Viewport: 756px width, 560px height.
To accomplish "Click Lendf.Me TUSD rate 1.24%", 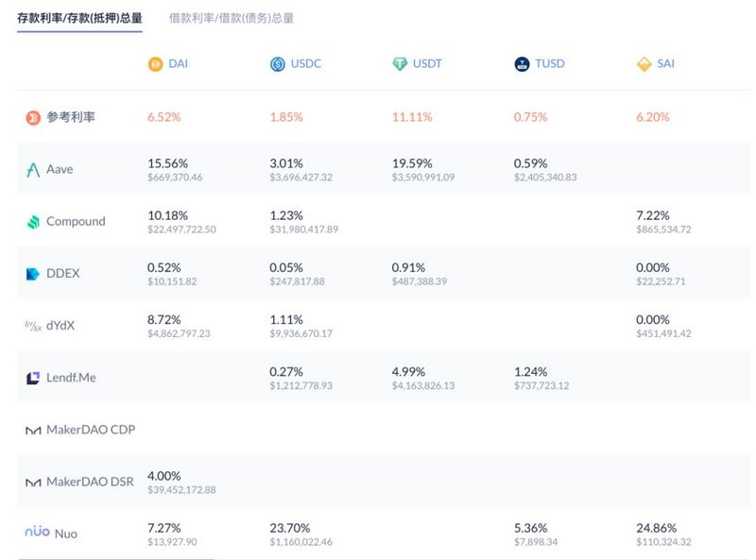I will 530,371.
